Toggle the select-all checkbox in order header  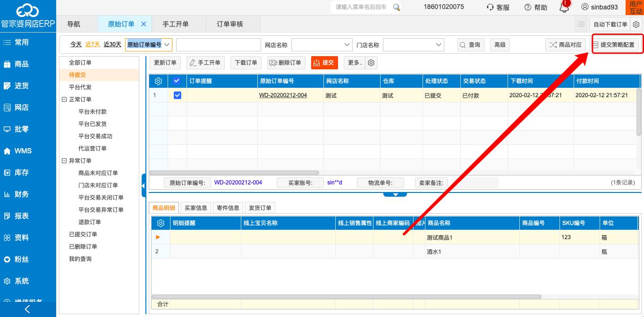tap(177, 81)
